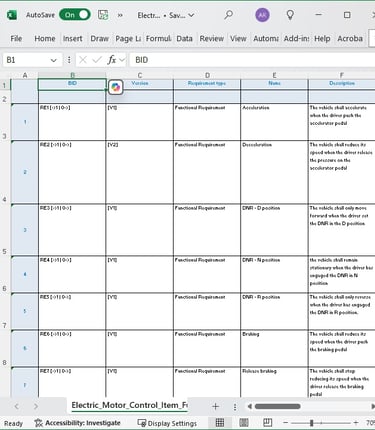Click the Description header cell
The image size is (375, 430).
click(342, 85)
